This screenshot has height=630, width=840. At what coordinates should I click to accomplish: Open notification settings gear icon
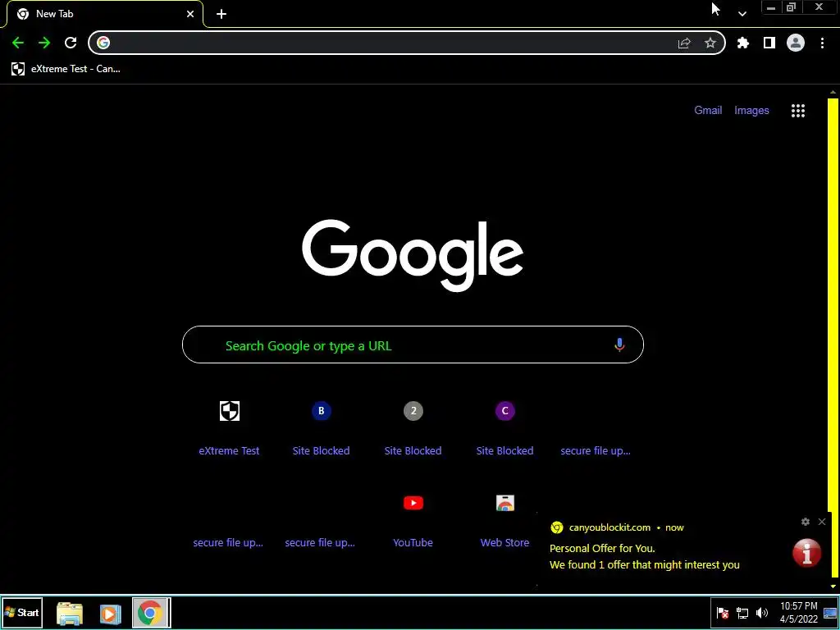[806, 522]
